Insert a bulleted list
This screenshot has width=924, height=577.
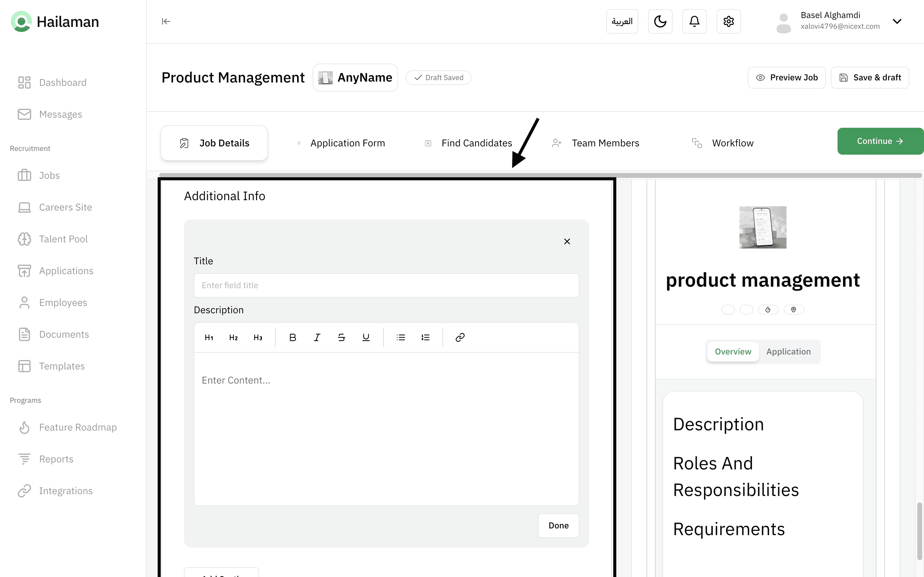pyautogui.click(x=401, y=337)
